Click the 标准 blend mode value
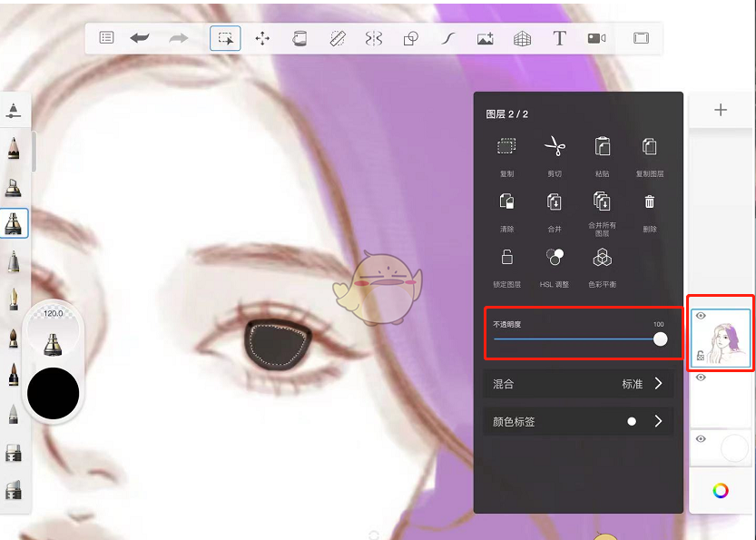This screenshot has width=756, height=540. click(x=632, y=384)
